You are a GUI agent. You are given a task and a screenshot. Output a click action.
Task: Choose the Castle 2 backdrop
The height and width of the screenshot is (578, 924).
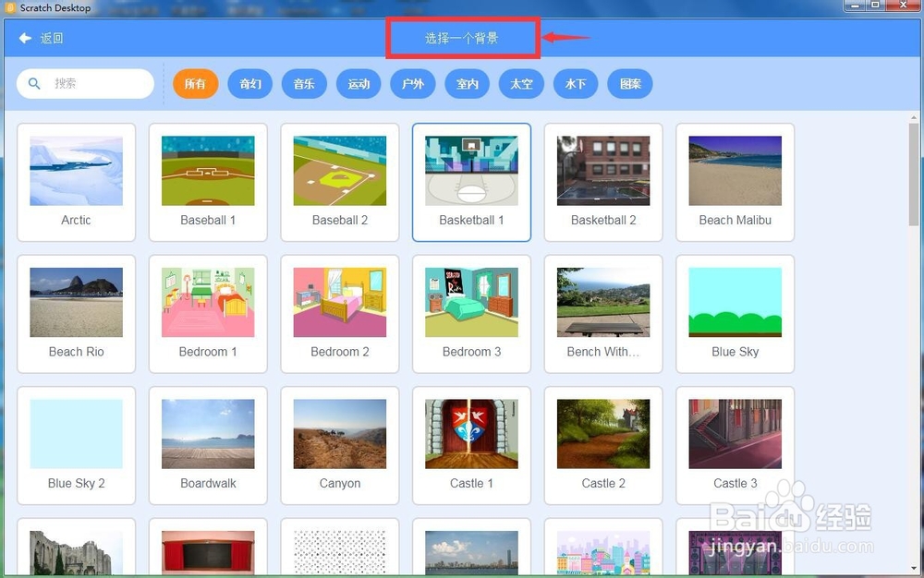pyautogui.click(x=603, y=446)
